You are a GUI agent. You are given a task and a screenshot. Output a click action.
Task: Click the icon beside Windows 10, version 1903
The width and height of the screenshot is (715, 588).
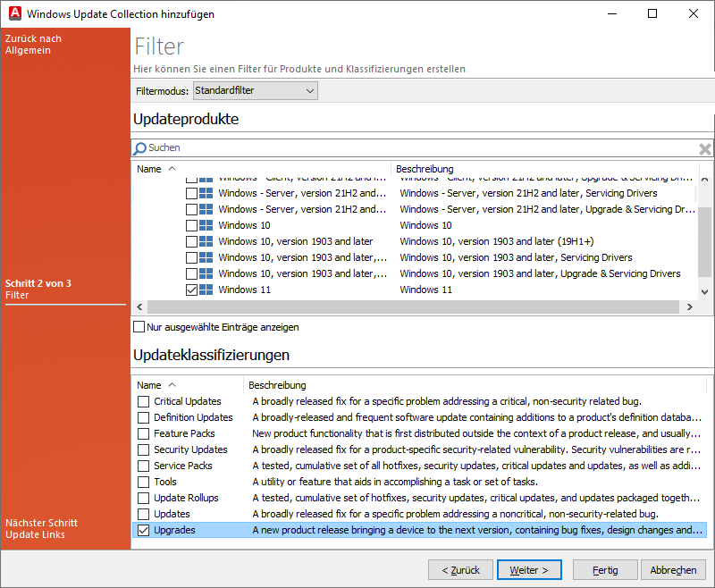pos(207,241)
